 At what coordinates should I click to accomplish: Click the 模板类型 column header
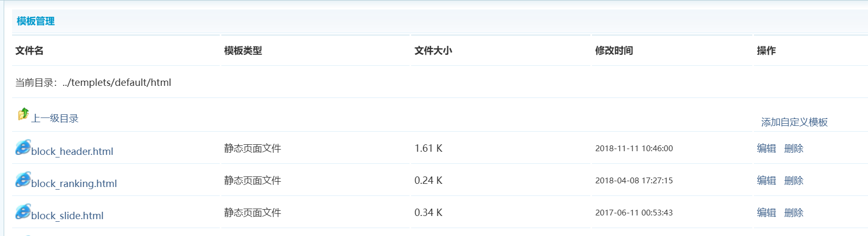(x=243, y=51)
